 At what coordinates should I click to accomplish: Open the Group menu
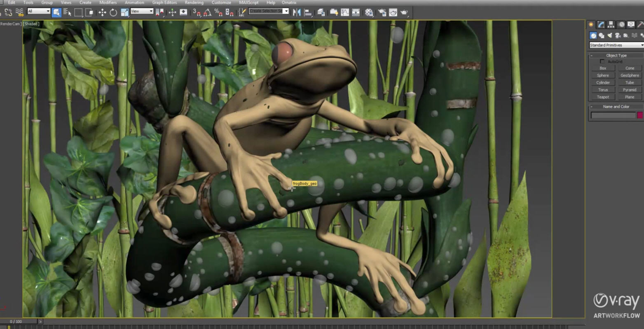pos(47,2)
